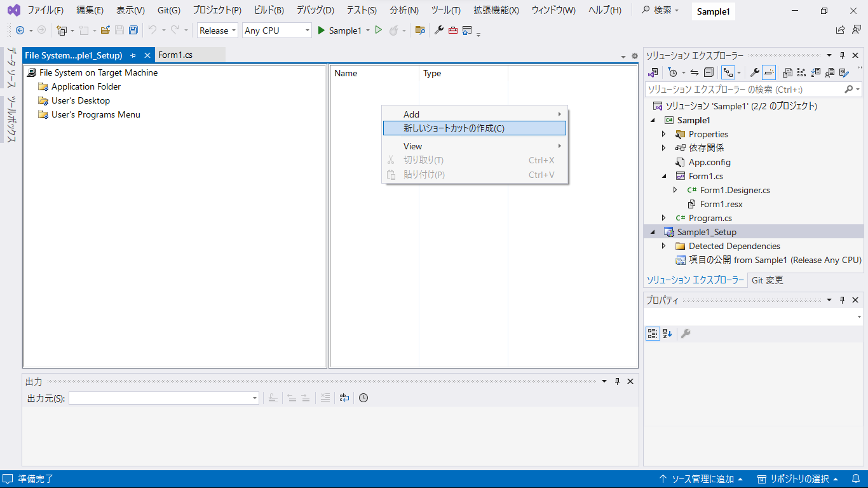Expand the Detected Dependencies node
This screenshot has height=488, width=868.
pyautogui.click(x=664, y=246)
